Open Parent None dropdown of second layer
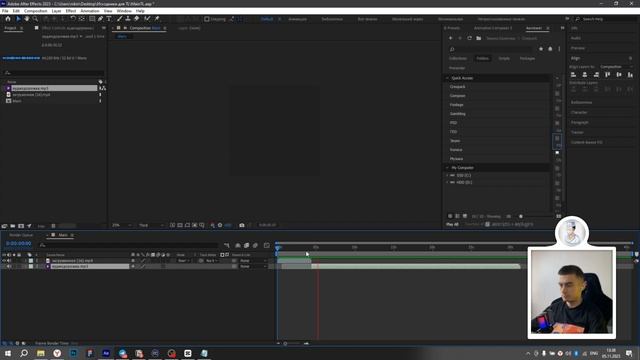The height and width of the screenshot is (360, 640). 253,267
